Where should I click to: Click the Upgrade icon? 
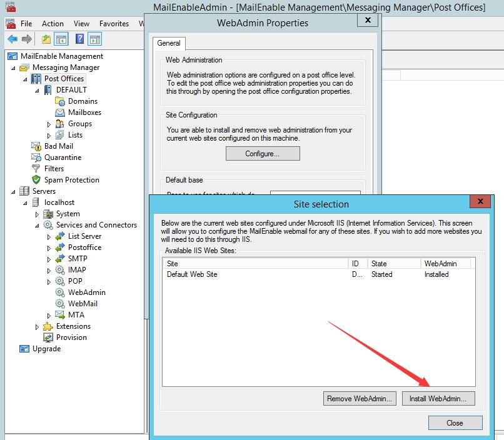click(24, 349)
